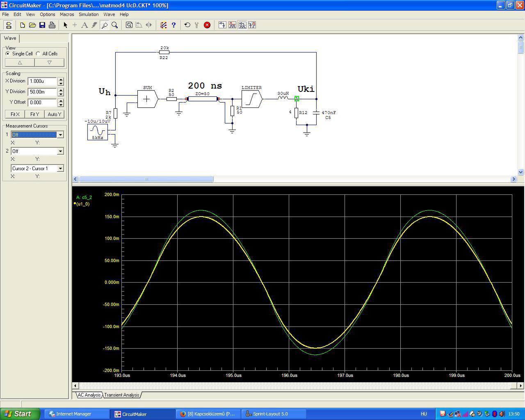Open the Wave menu
The height and width of the screenshot is (420, 525).
[x=109, y=14]
